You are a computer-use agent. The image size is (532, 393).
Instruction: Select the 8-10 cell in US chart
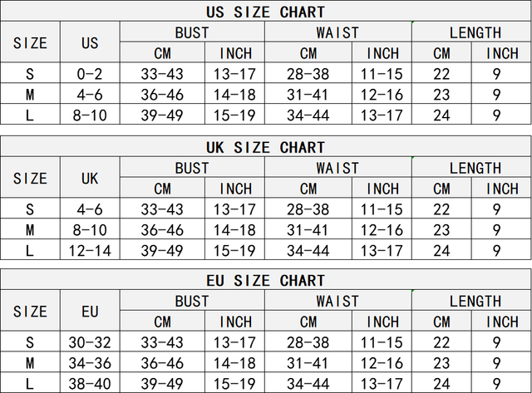coord(90,115)
